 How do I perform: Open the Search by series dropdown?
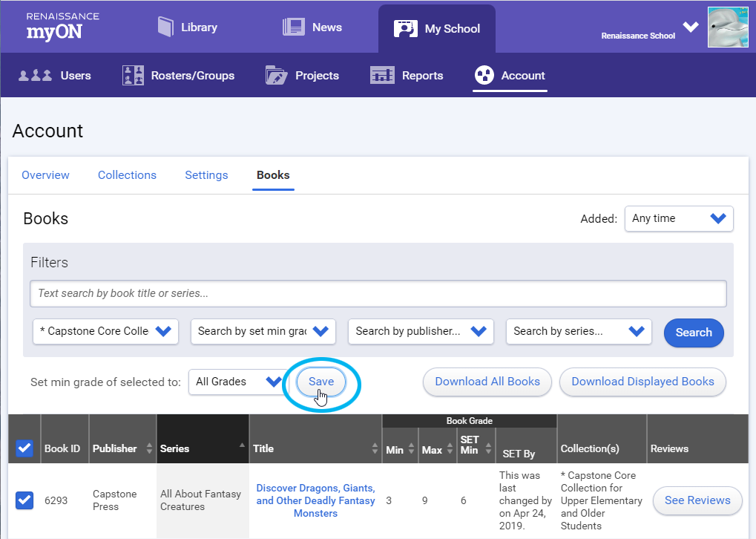click(579, 332)
